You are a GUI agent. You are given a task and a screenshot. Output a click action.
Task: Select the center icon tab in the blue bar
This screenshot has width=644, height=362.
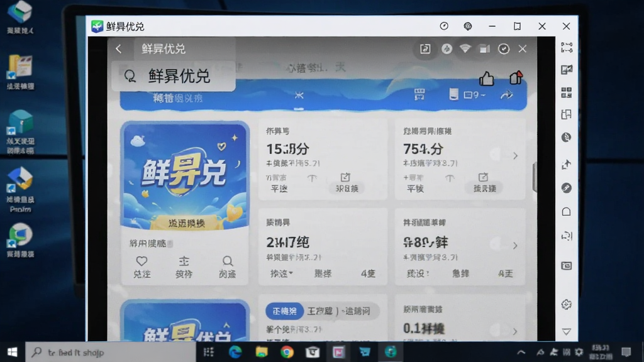click(x=299, y=96)
